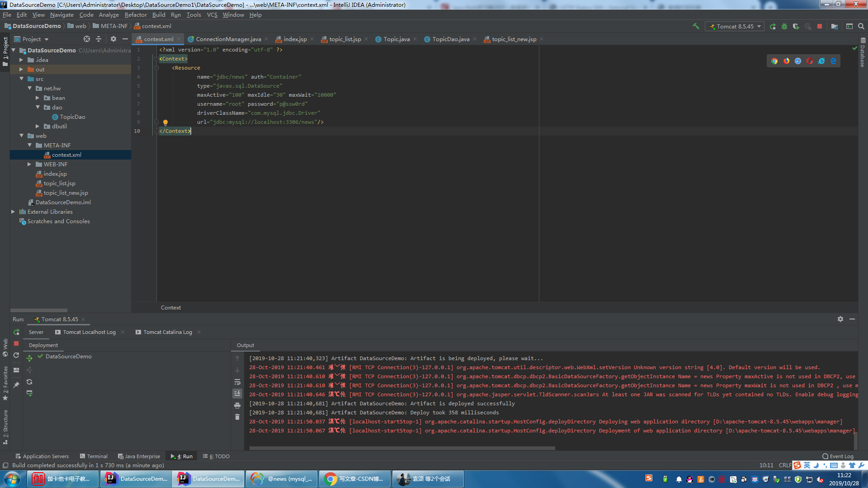Image resolution: width=868 pixels, height=488 pixels.
Task: Expand the WEB-INF folder in project tree
Action: coord(29,164)
